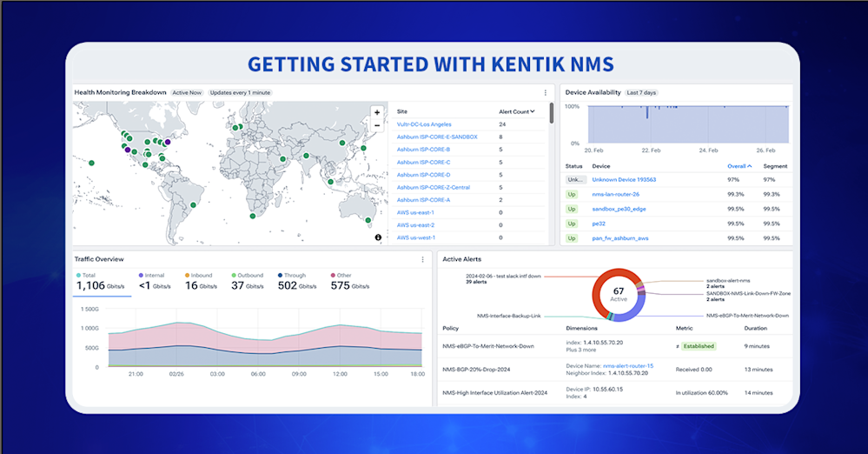The height and width of the screenshot is (454, 868).
Task: Click the Updates every 1 minute badge
Action: coord(241,92)
